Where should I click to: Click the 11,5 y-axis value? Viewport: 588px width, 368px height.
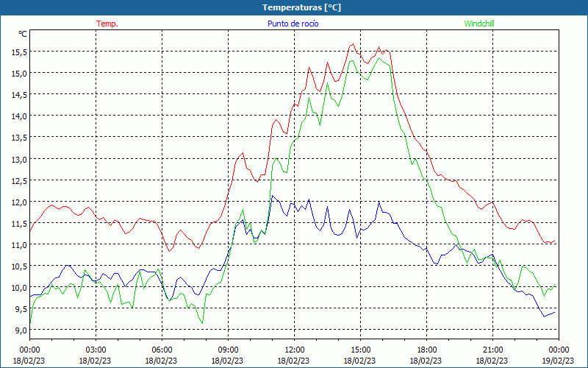[19, 224]
